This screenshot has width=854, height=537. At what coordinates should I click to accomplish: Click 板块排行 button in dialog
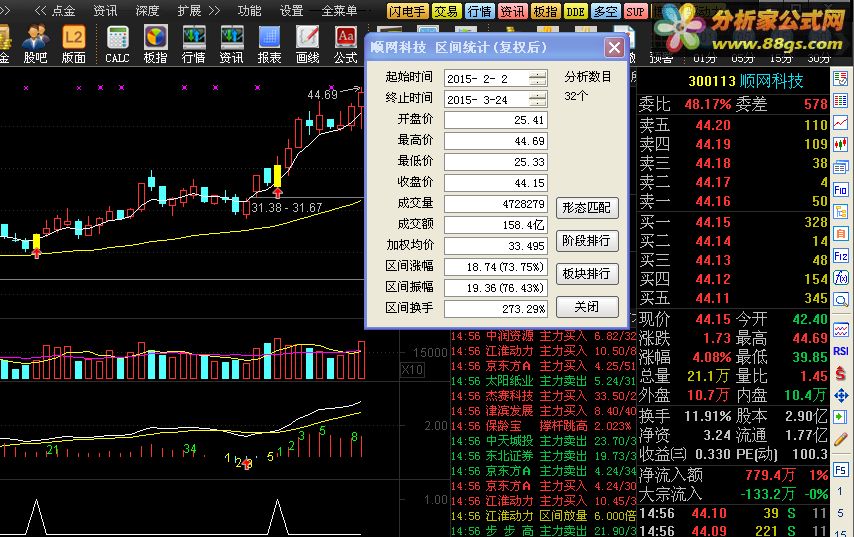(x=587, y=273)
